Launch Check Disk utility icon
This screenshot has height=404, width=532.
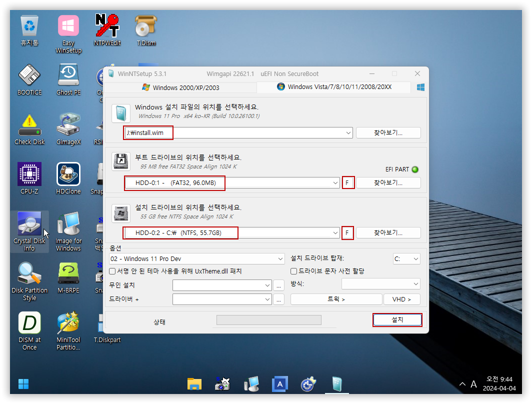pos(29,129)
